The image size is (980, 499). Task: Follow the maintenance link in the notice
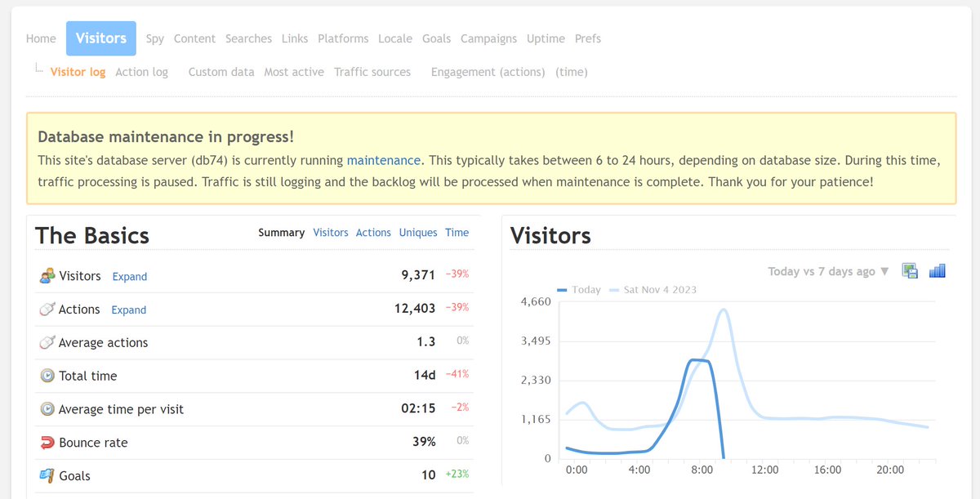click(384, 161)
